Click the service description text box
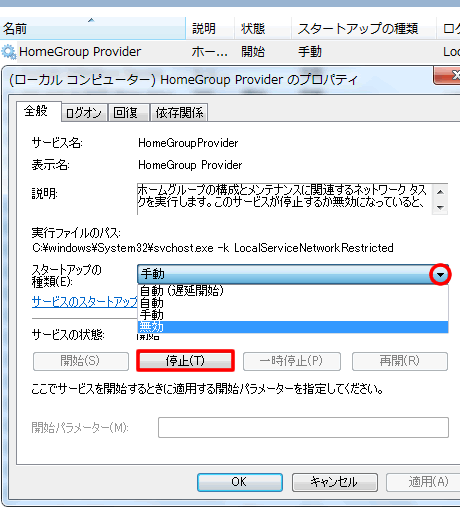The image size is (460, 507). click(285, 199)
